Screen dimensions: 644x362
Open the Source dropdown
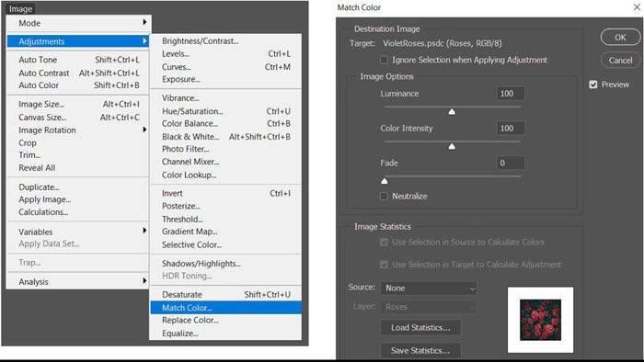coord(429,288)
